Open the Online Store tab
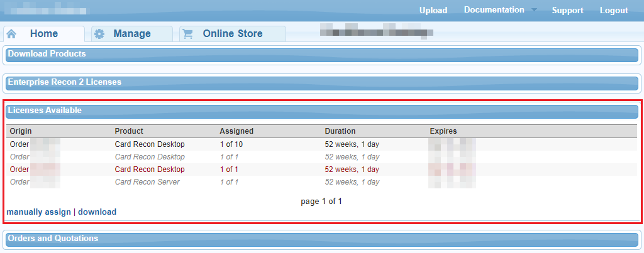The width and height of the screenshot is (644, 253). [x=232, y=34]
